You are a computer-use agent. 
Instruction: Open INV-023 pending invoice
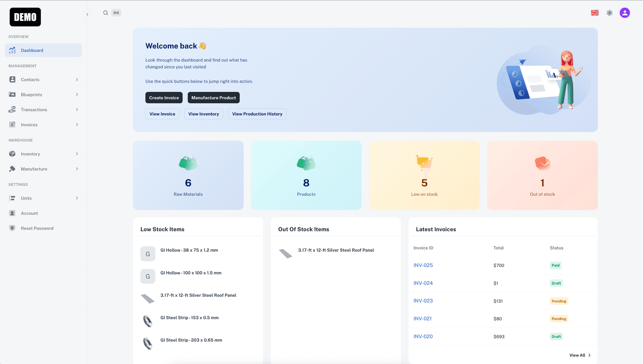pos(423,300)
